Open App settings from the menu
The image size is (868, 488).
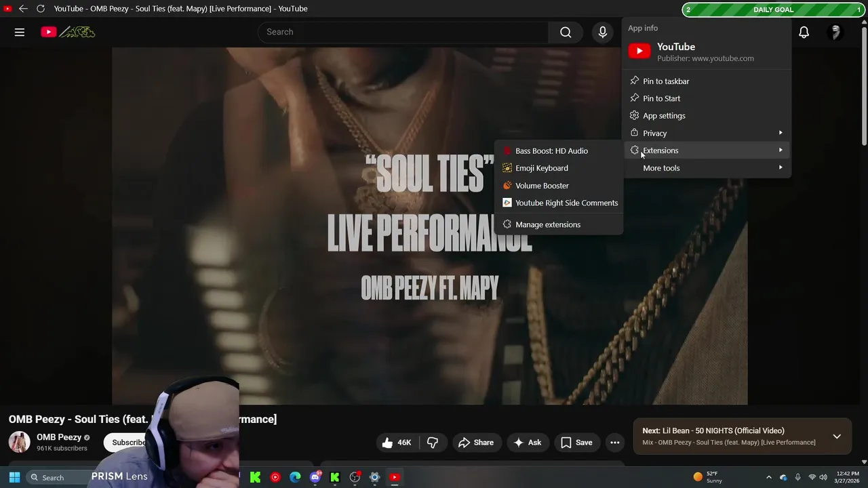tap(706, 116)
